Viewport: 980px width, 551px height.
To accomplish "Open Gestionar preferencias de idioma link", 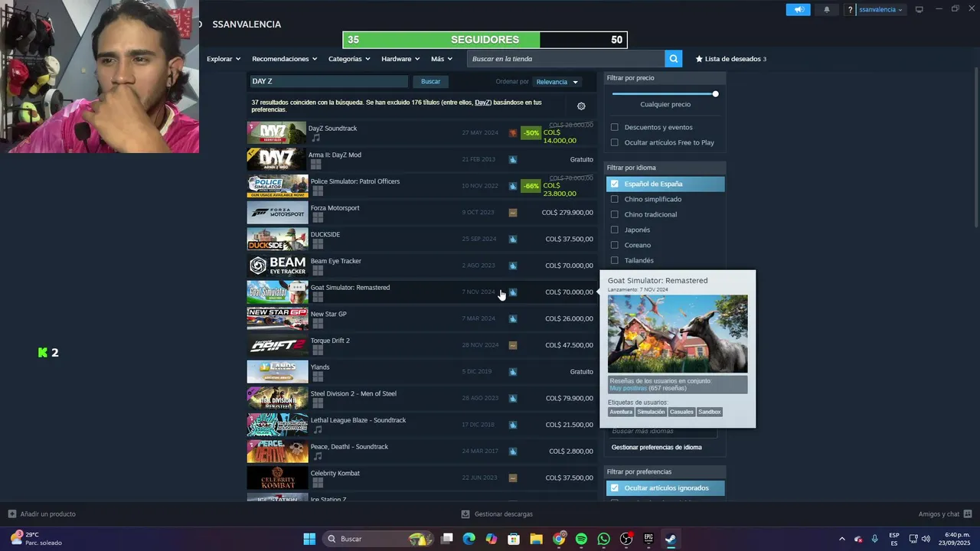I will coord(656,448).
